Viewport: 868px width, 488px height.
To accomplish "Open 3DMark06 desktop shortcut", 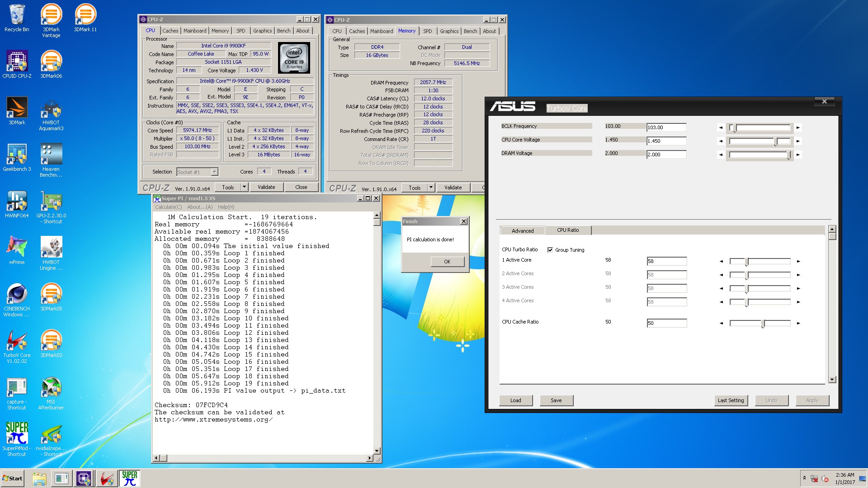I will (51, 64).
